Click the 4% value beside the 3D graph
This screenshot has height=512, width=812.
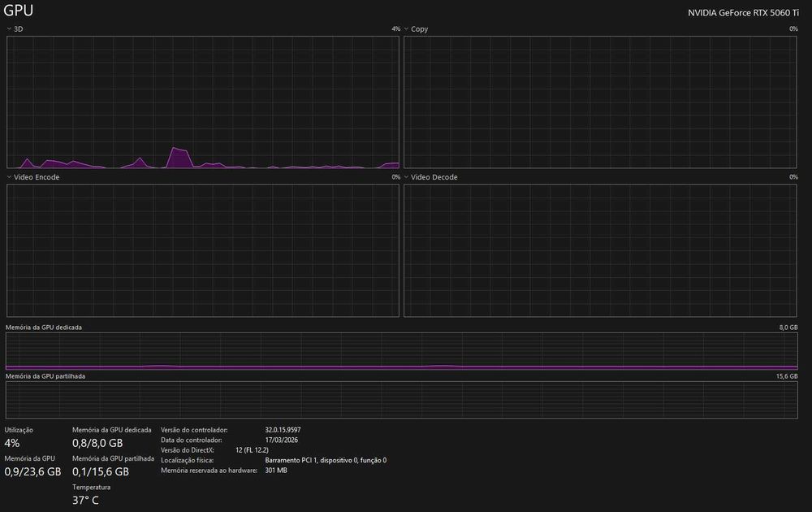395,29
